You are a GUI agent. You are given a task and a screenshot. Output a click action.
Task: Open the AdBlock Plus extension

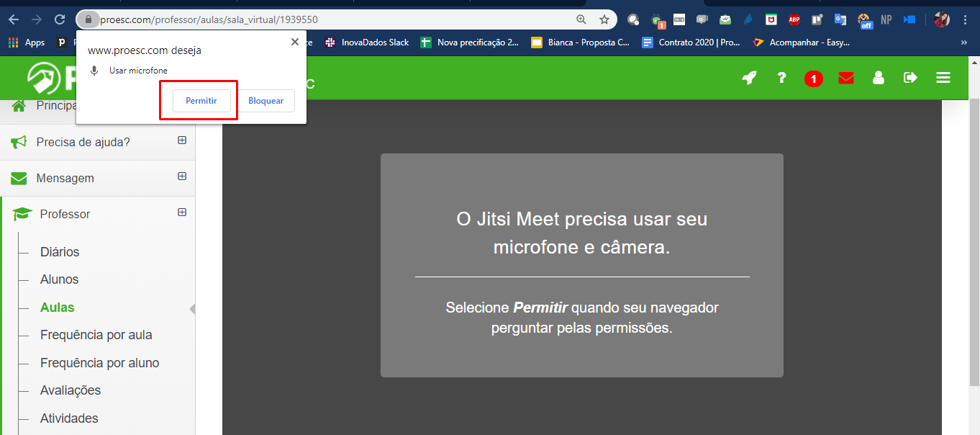(794, 19)
